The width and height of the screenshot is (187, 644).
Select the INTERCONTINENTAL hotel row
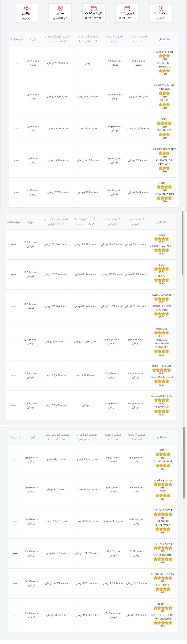pos(93,583)
